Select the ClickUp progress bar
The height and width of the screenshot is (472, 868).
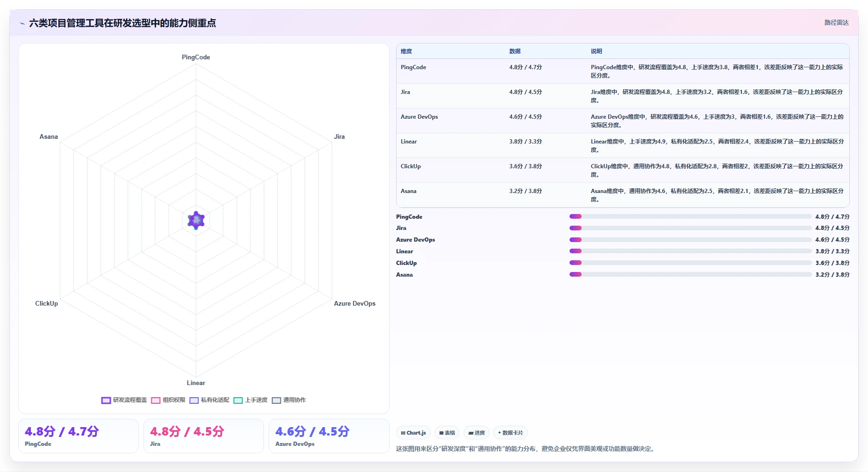point(690,263)
